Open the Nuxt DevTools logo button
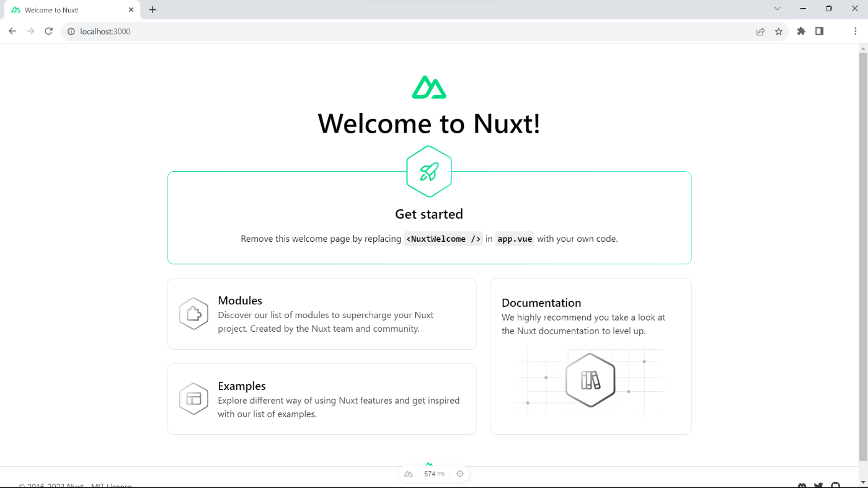Image resolution: width=868 pixels, height=488 pixels. pos(408,474)
